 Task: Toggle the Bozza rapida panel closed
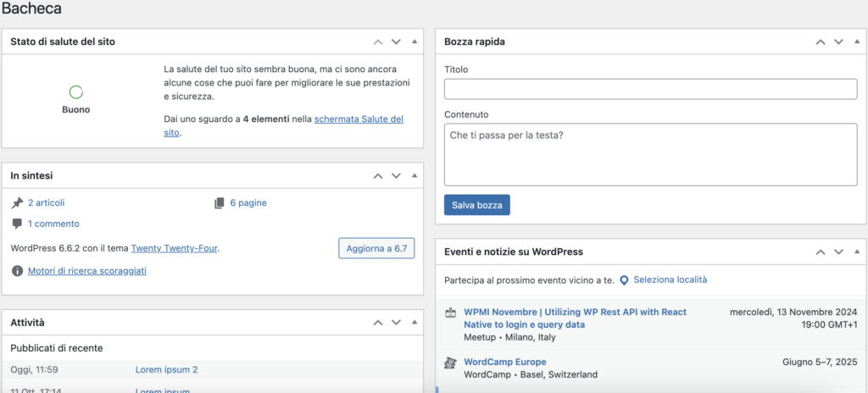coord(856,42)
